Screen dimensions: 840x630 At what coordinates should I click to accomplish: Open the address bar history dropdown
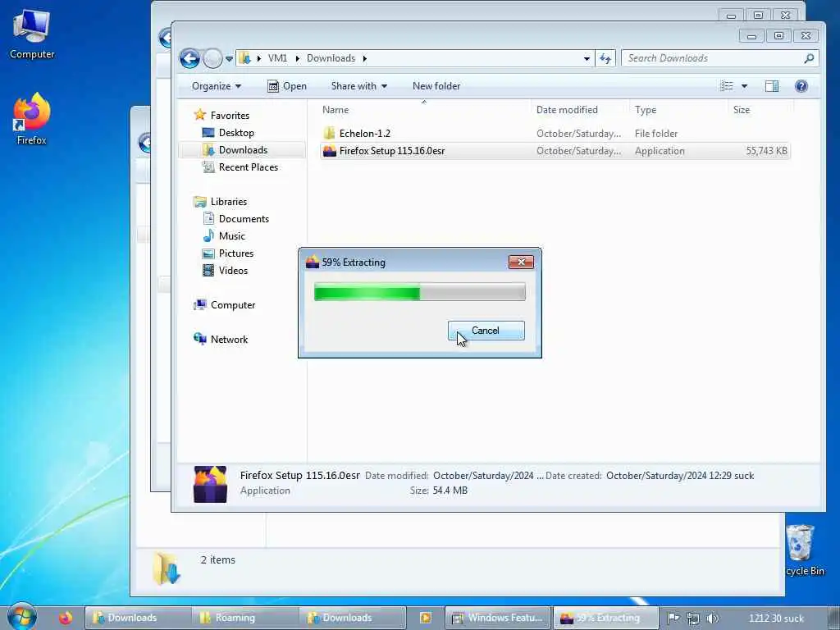click(587, 58)
